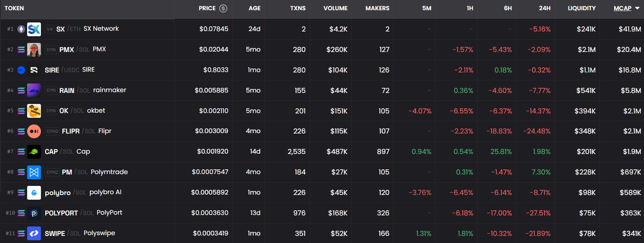Sort the table by LIQUIDITY column
The height and width of the screenshot is (243, 644).
581,8
